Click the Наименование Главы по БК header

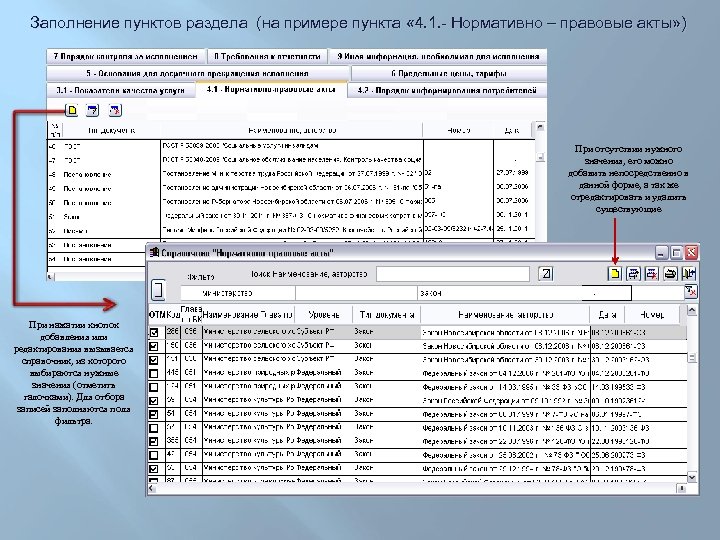click(248, 315)
